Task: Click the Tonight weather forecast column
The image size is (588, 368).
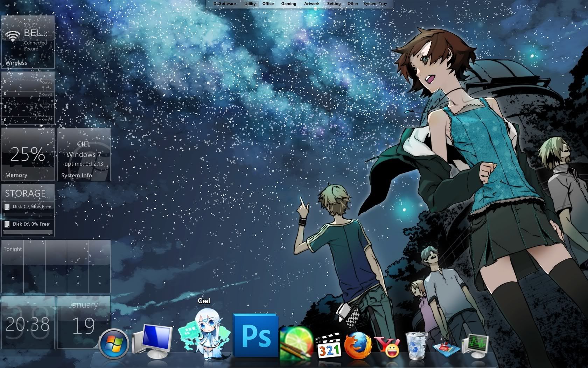Action: pyautogui.click(x=13, y=266)
